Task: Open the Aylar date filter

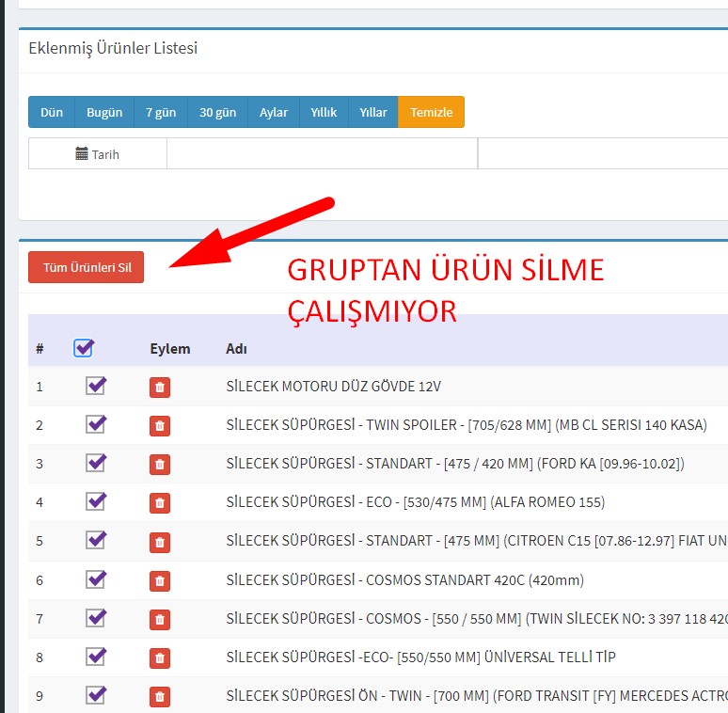Action: tap(274, 112)
